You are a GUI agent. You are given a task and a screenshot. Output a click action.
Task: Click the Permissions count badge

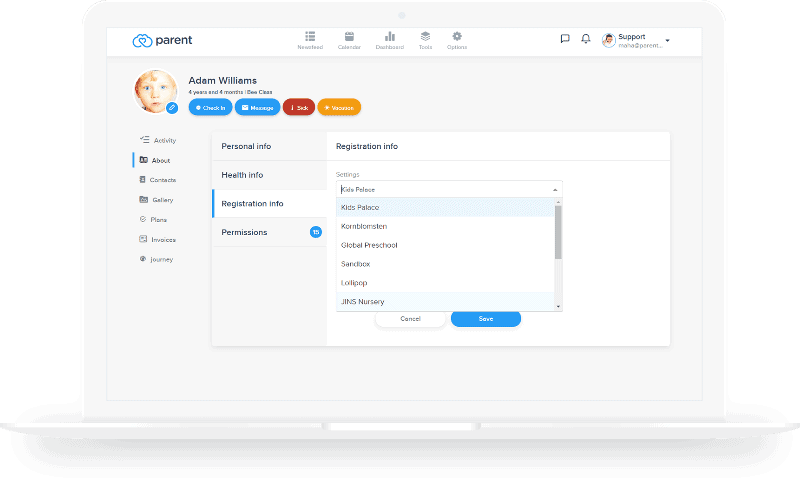click(316, 232)
